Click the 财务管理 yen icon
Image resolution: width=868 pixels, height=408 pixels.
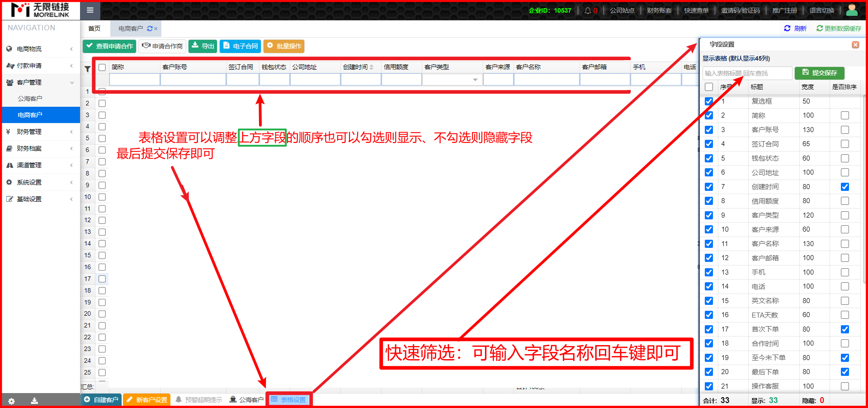[8, 132]
